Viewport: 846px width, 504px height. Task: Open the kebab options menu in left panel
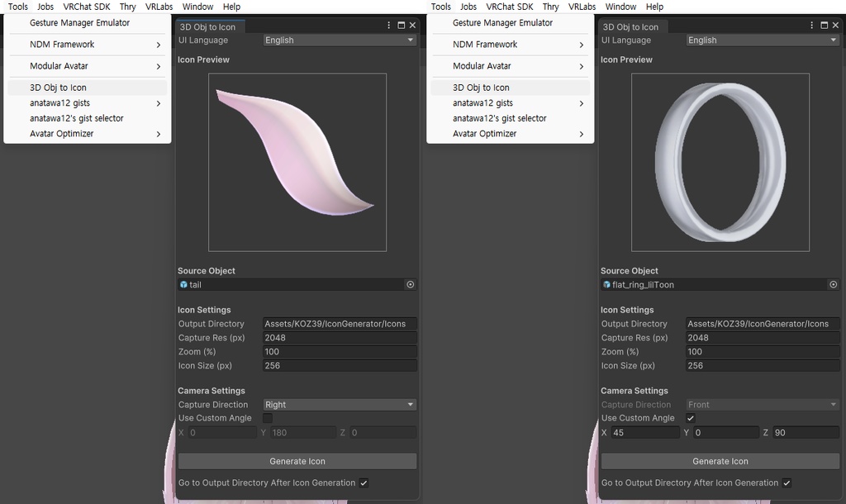click(388, 26)
